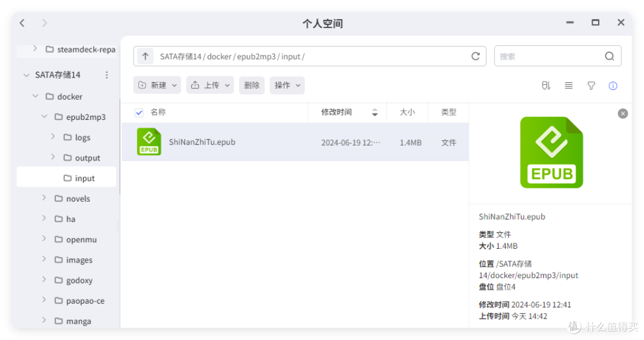The image size is (644, 340).
Task: Click the ShiNanZhiTu.epub file icon
Action: tap(148, 142)
